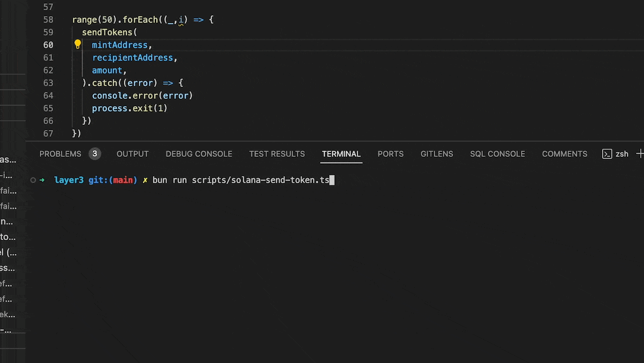
Task: Click the terminal prompt circle decoration
Action: [x=33, y=180]
